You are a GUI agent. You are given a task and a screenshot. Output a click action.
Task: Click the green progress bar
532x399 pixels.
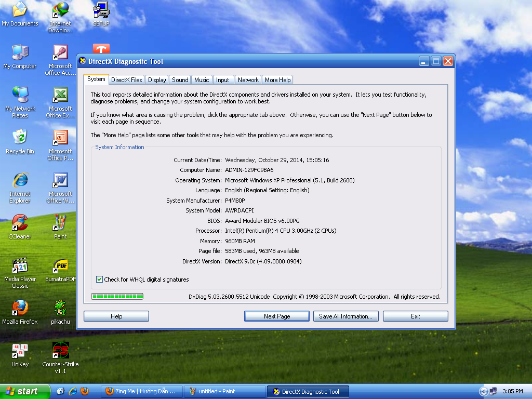click(x=117, y=297)
